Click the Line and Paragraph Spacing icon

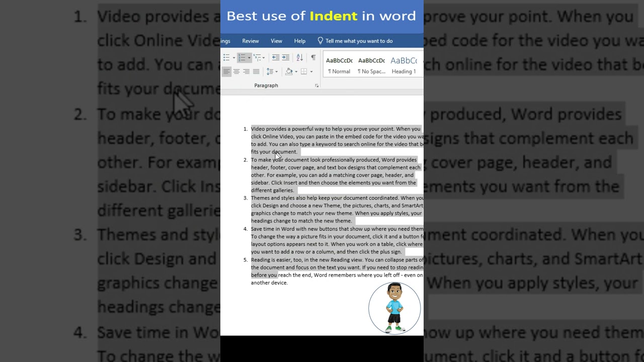pos(270,71)
